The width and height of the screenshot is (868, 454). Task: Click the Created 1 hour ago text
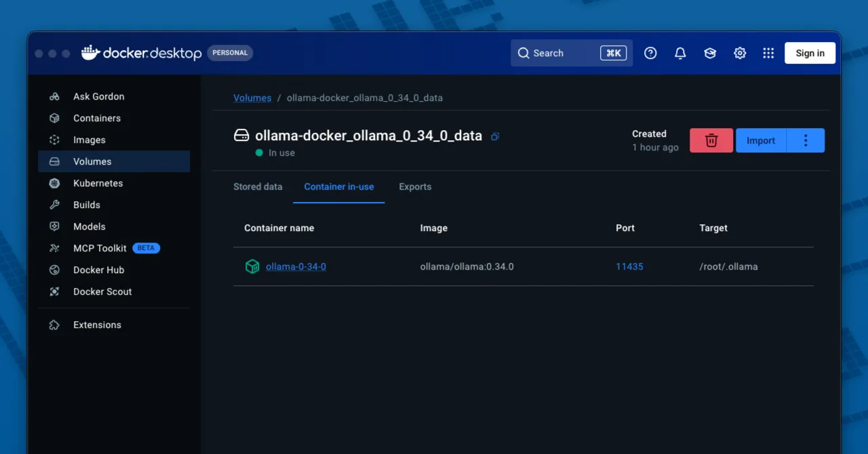(655, 140)
